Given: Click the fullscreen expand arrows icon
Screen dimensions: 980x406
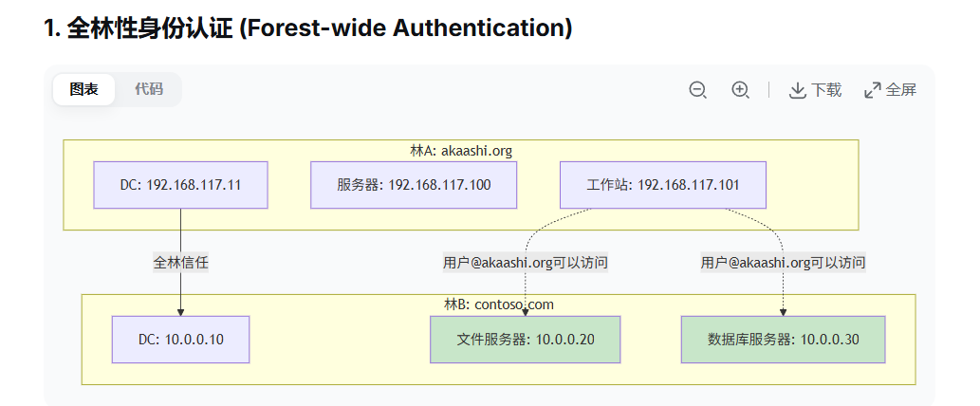Looking at the screenshot, I should pyautogui.click(x=873, y=90).
